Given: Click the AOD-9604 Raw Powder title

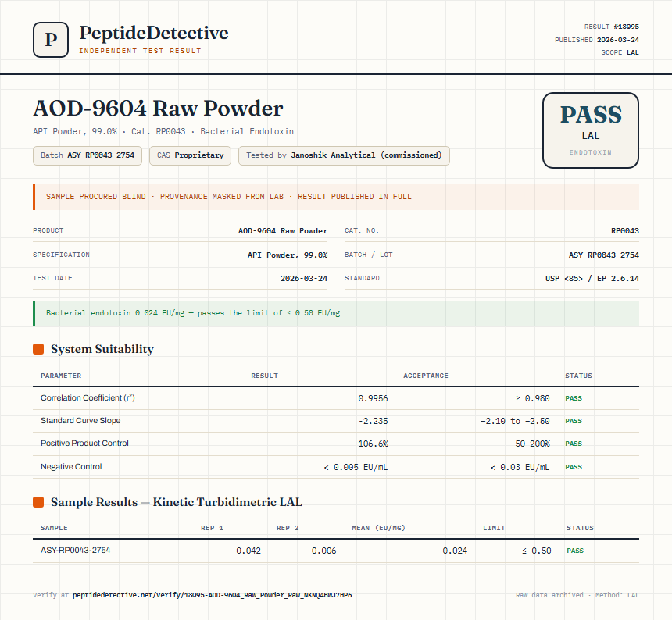Looking at the screenshot, I should [158, 109].
